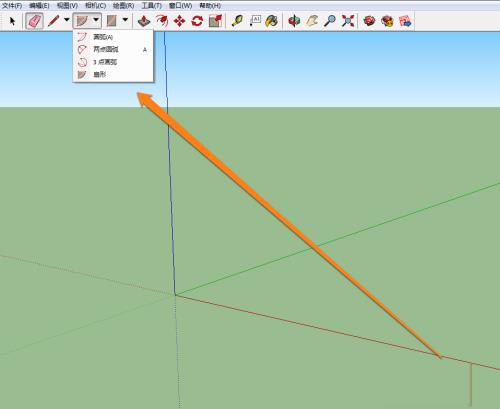Open the 绘图(R) menu
The image size is (500, 409).
pyautogui.click(x=124, y=6)
